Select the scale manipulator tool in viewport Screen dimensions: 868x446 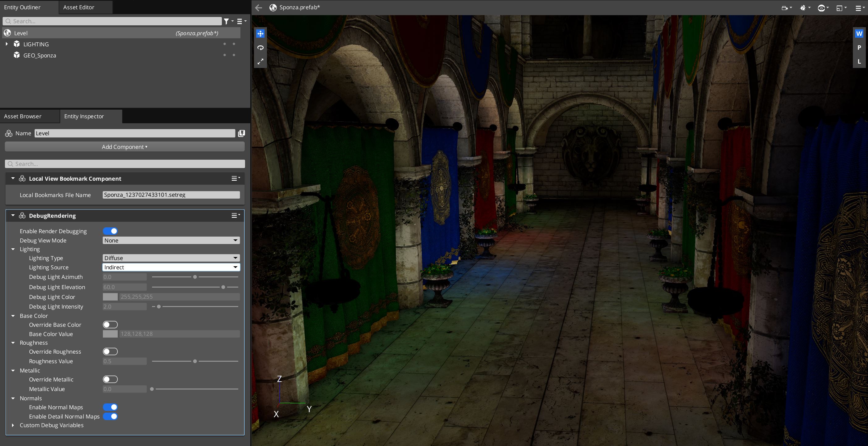tap(260, 62)
